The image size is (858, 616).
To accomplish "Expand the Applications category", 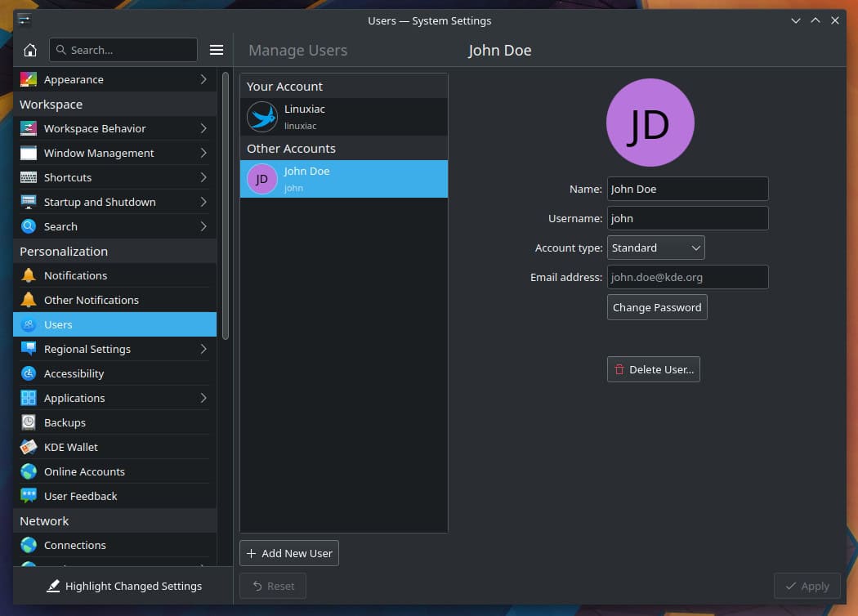I will [203, 398].
